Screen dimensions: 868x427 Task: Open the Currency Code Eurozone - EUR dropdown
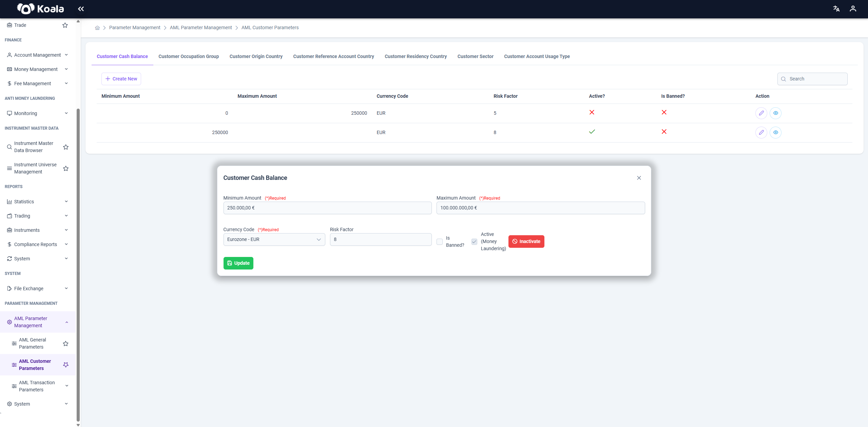tap(274, 240)
